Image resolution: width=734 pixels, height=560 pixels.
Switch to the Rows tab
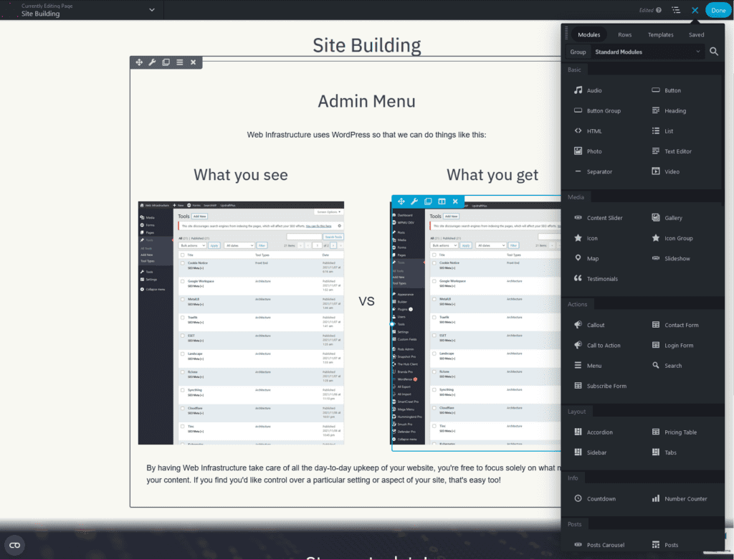click(x=624, y=34)
